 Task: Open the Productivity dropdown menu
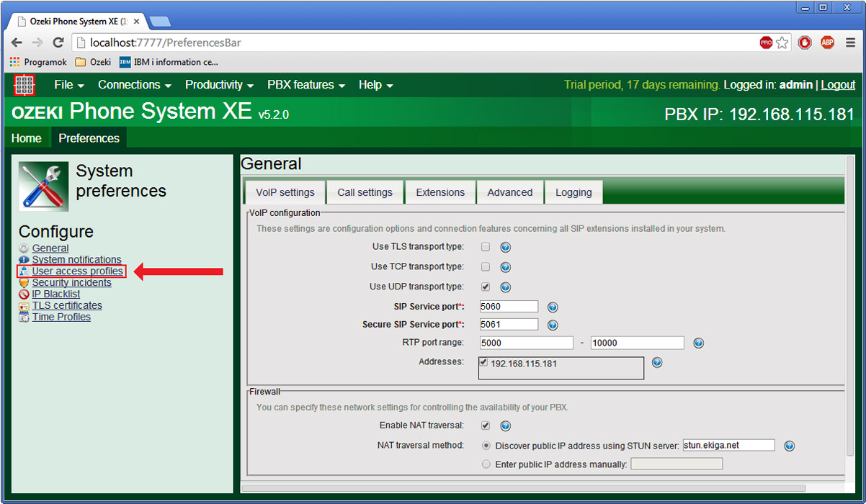219,85
